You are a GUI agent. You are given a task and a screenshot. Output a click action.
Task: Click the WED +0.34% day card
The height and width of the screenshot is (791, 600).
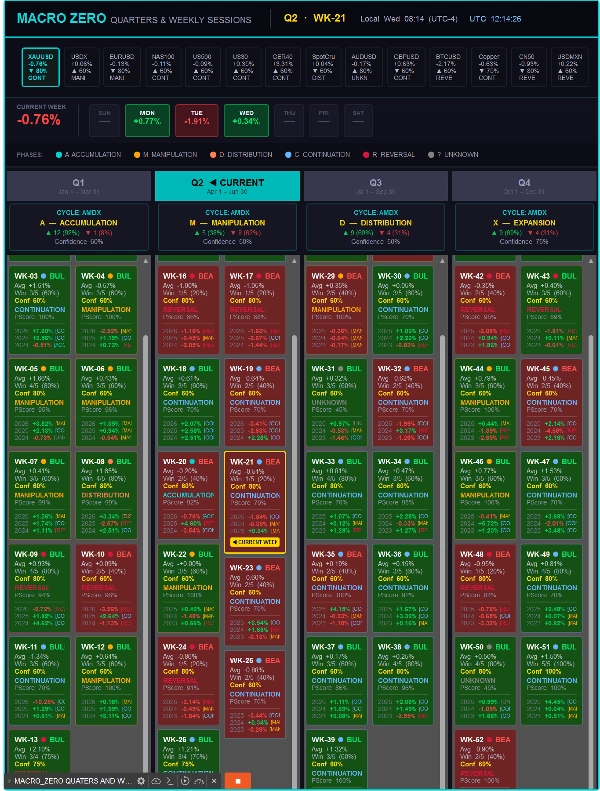(246, 120)
